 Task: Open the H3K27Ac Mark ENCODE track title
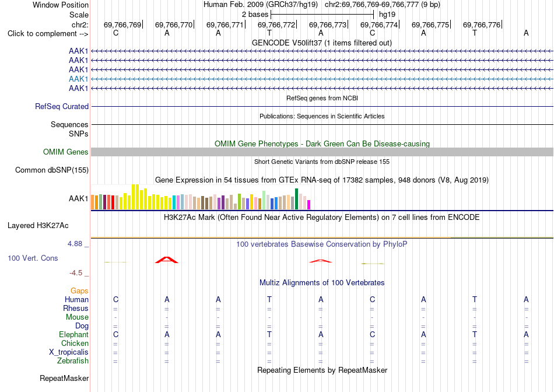pyautogui.click(x=321, y=218)
